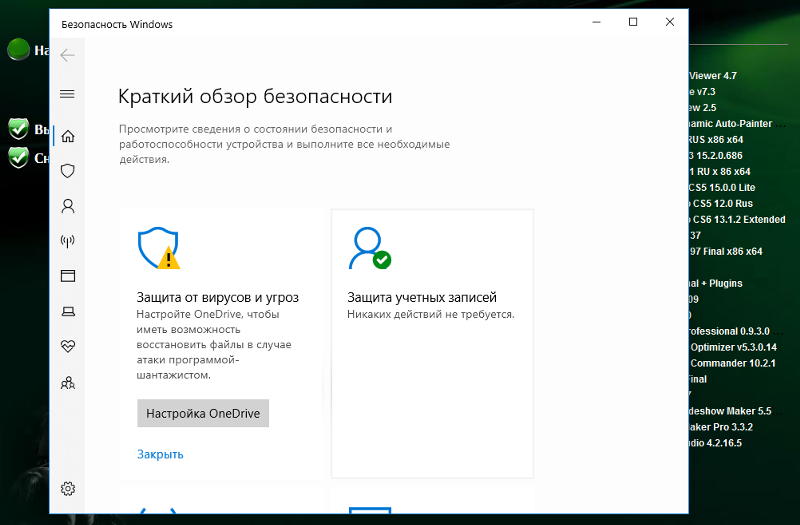Click the green round button in background window
The width and height of the screenshot is (800, 525).
point(19,49)
